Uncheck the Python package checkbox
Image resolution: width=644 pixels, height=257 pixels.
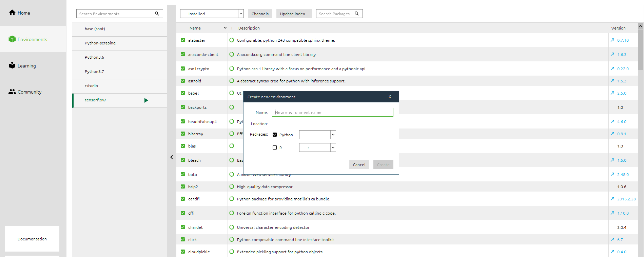(x=275, y=135)
